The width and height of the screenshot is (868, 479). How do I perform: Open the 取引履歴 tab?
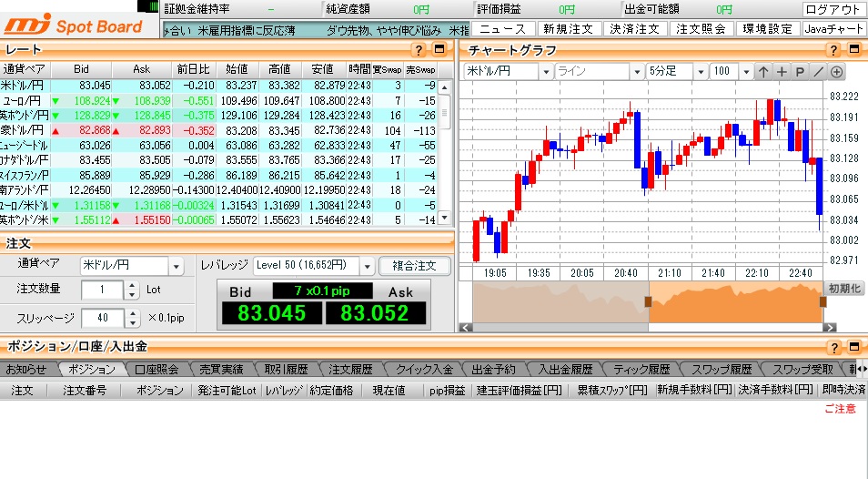click(x=286, y=370)
